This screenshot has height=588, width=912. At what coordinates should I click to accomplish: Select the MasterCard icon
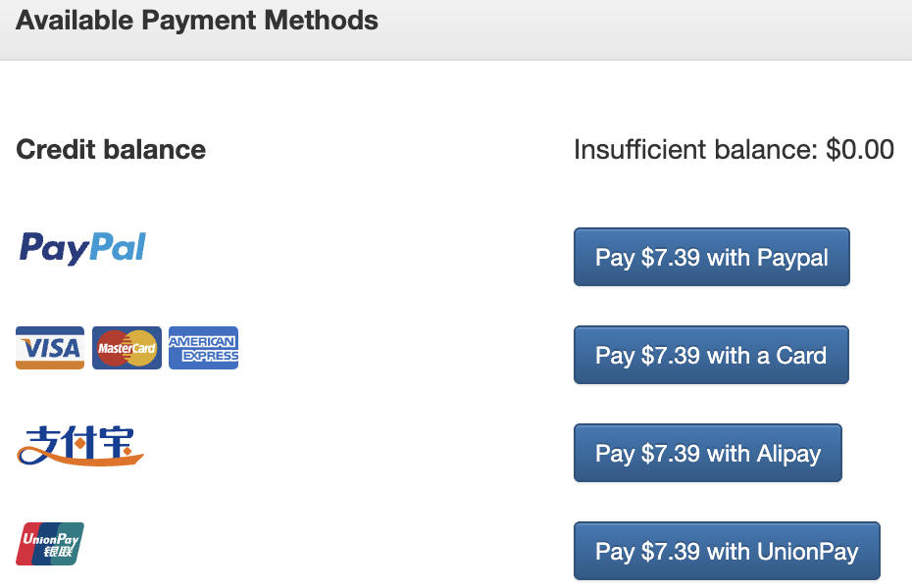tap(127, 348)
